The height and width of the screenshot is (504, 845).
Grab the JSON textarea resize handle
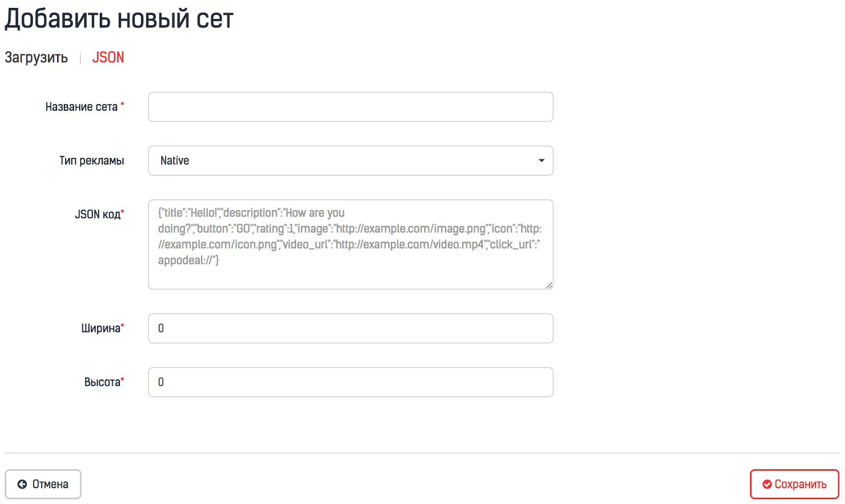(549, 286)
